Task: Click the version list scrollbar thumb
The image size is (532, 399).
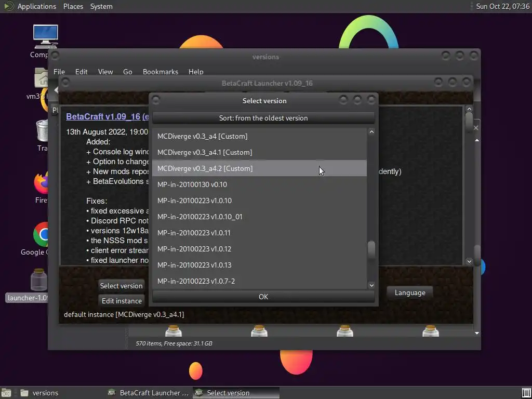Action: (x=371, y=250)
